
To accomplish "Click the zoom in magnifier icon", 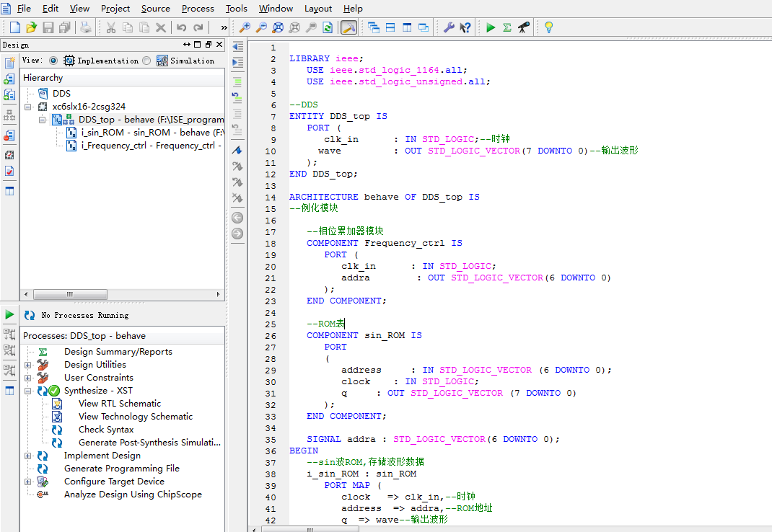I will (245, 27).
